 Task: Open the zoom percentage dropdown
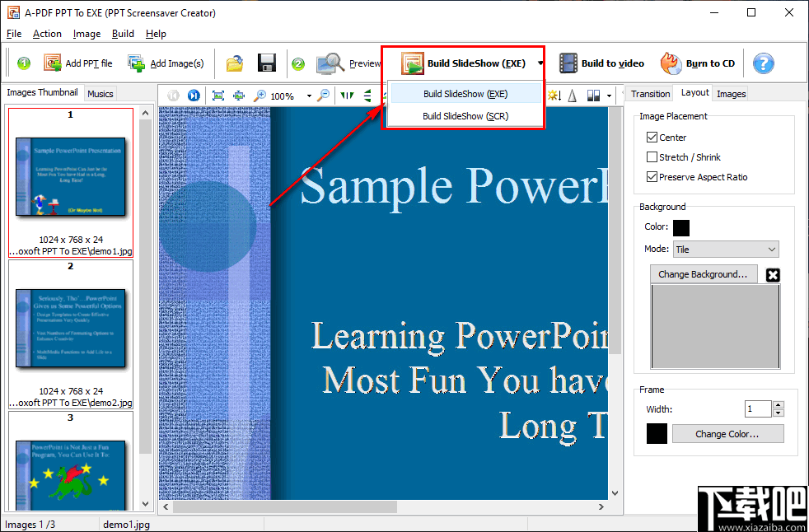point(309,96)
